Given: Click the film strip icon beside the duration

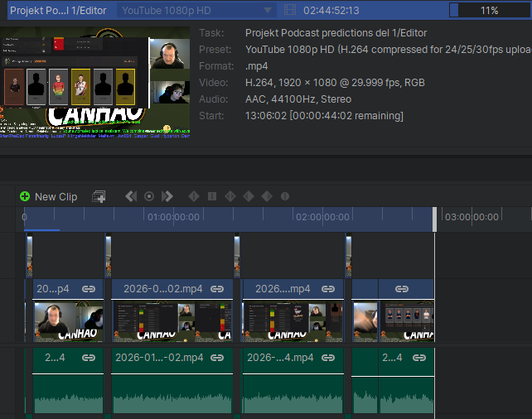Looking at the screenshot, I should [x=290, y=10].
